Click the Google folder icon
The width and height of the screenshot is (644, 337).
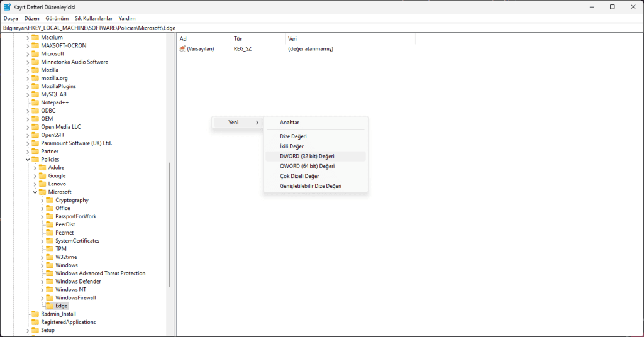(42, 175)
